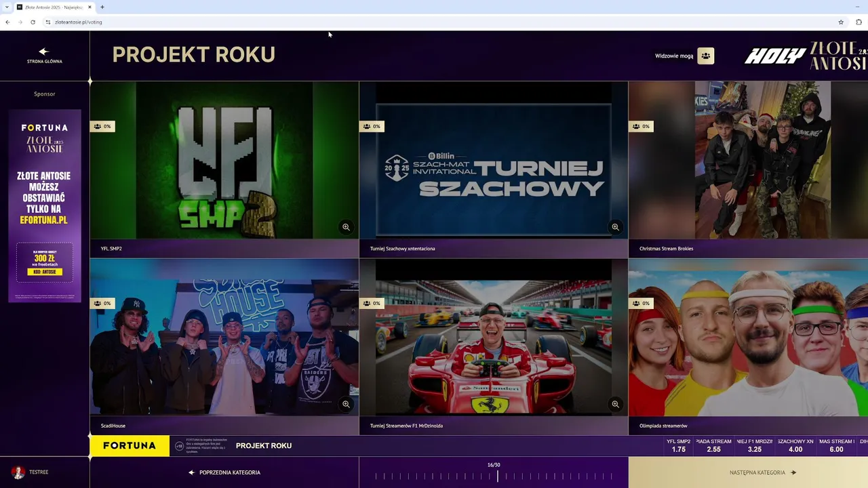
Task: Click the 'Widzowie mogą' label
Action: tap(674, 56)
